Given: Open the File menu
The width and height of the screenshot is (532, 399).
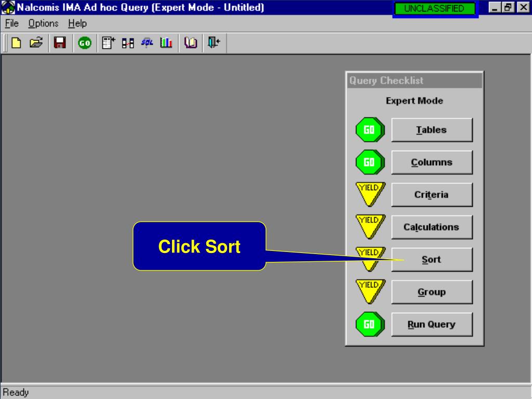Looking at the screenshot, I should click(11, 23).
